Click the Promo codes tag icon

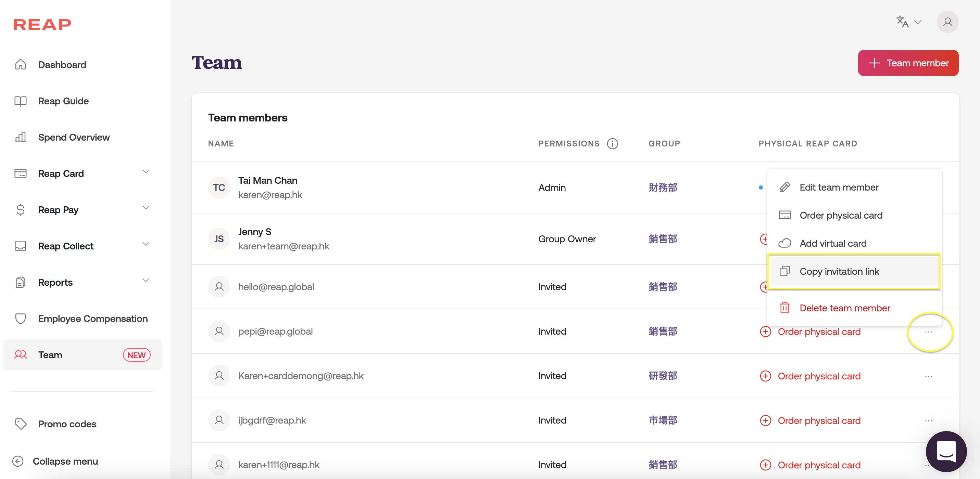[x=20, y=424]
